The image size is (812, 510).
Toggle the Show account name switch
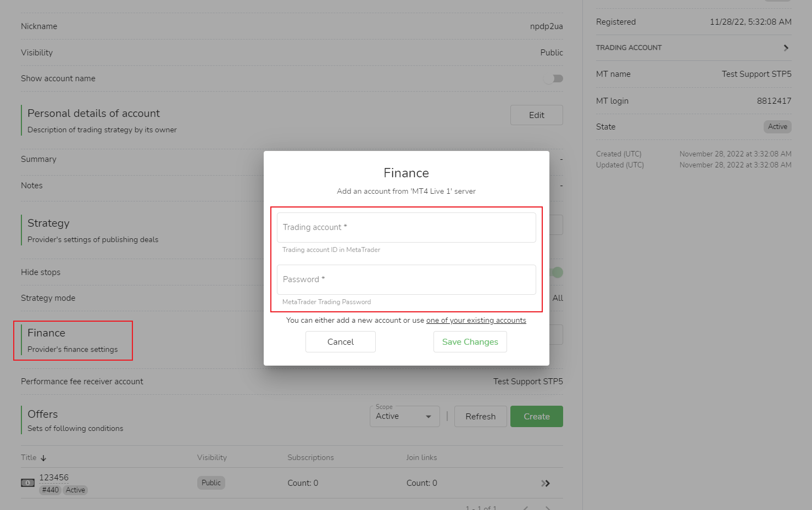(x=553, y=79)
